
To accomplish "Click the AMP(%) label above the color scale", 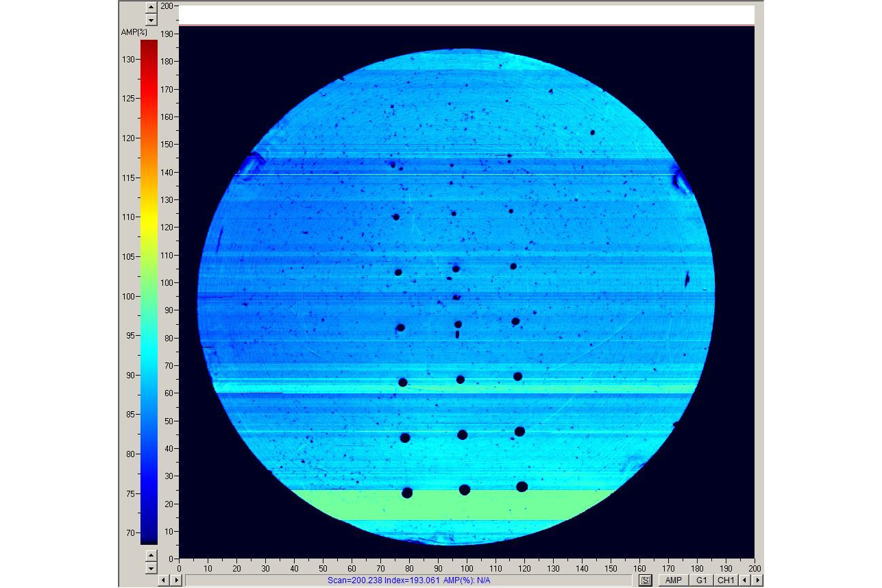I will coord(134,32).
